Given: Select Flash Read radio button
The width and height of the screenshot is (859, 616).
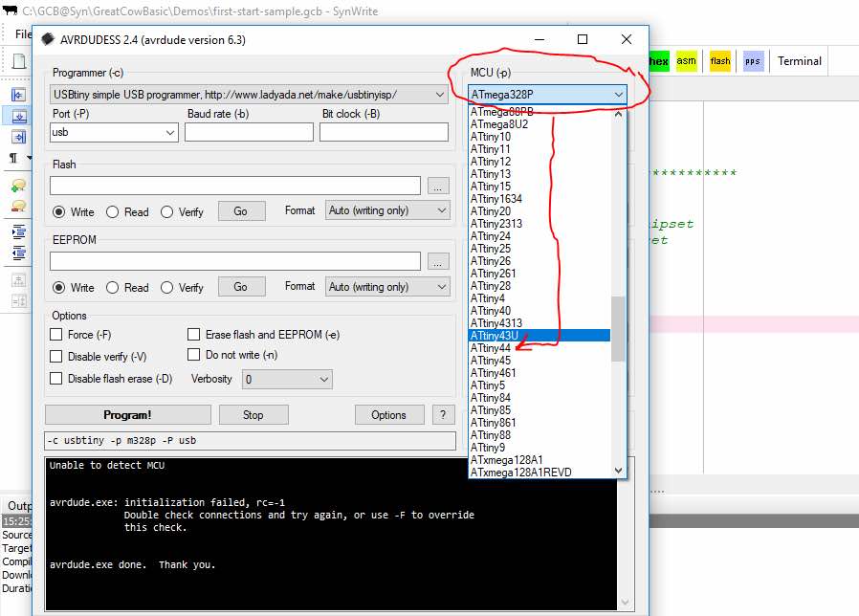Looking at the screenshot, I should click(112, 212).
